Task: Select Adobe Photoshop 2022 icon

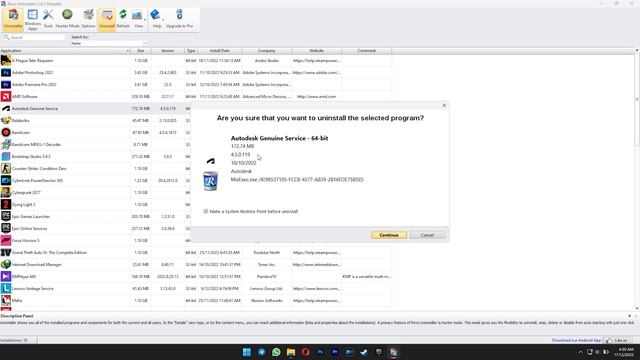Action: coord(6,73)
